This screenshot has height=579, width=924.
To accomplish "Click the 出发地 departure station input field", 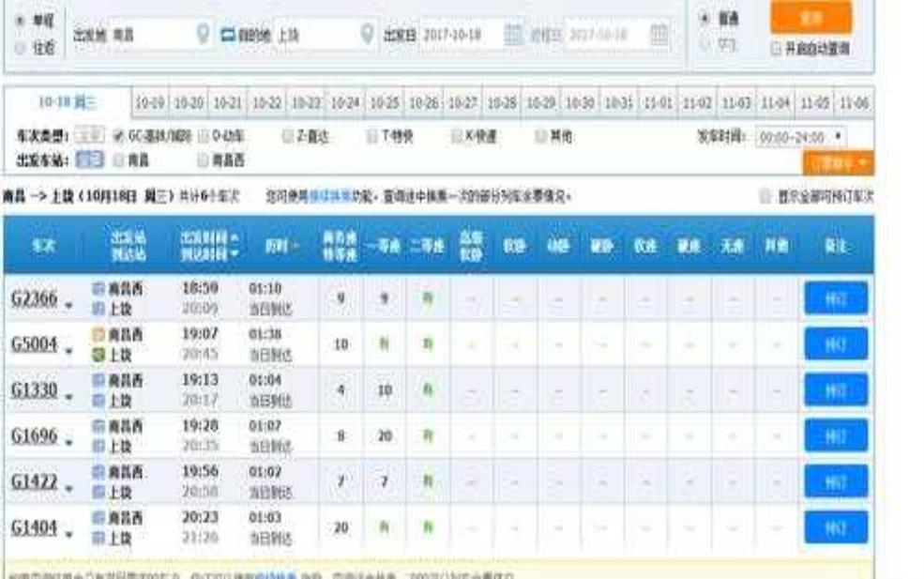I will (x=150, y=34).
